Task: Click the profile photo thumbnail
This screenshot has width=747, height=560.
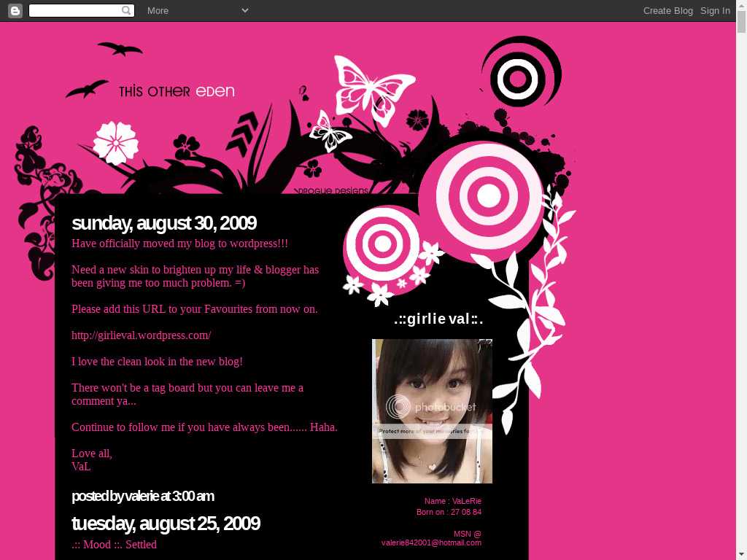Action: [432, 411]
